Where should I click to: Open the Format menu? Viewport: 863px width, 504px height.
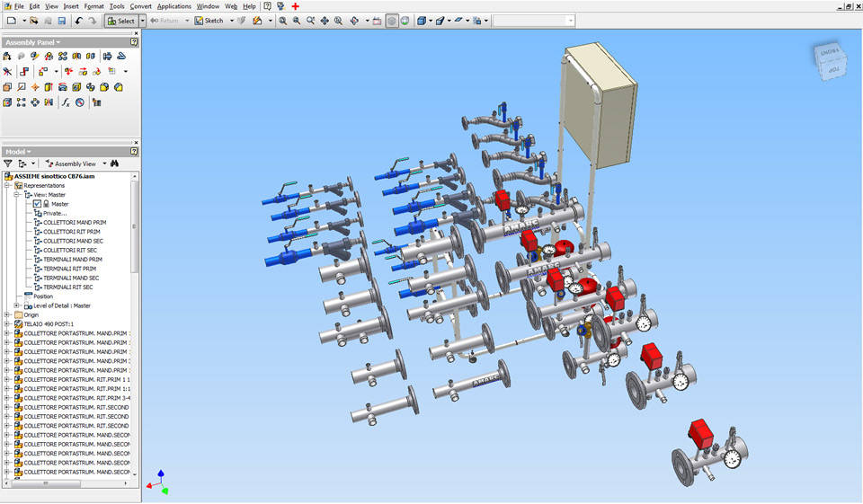pyautogui.click(x=94, y=6)
